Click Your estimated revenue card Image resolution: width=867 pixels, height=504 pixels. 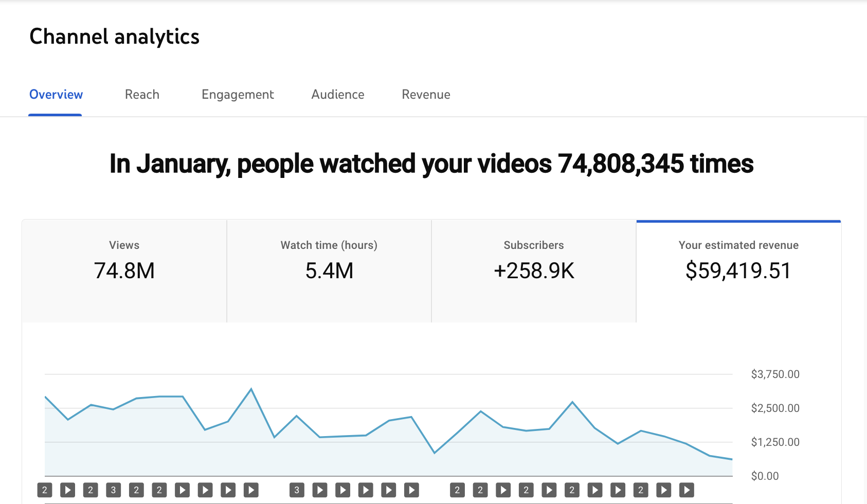738,272
